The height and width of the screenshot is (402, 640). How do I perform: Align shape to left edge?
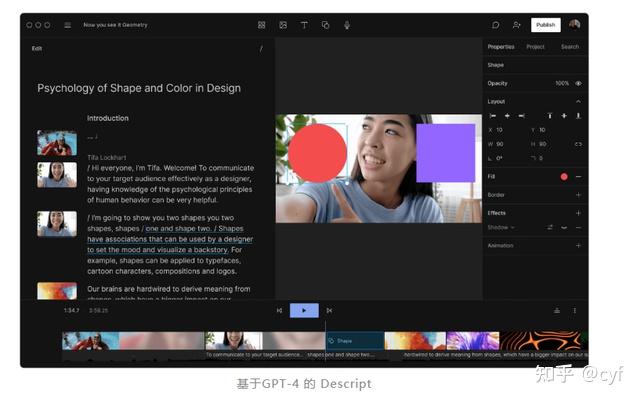coord(493,116)
